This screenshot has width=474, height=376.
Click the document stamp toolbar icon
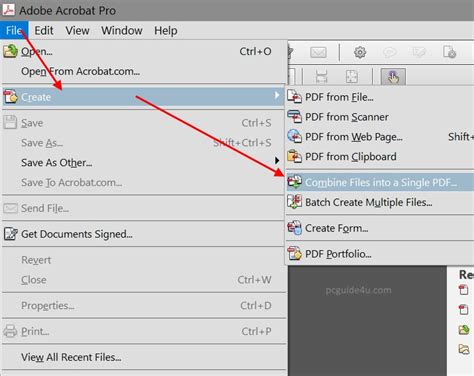tap(449, 52)
